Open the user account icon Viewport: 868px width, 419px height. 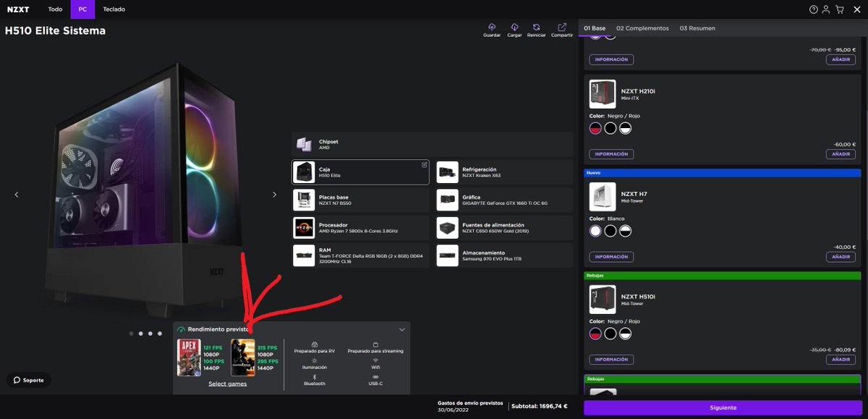click(x=827, y=9)
